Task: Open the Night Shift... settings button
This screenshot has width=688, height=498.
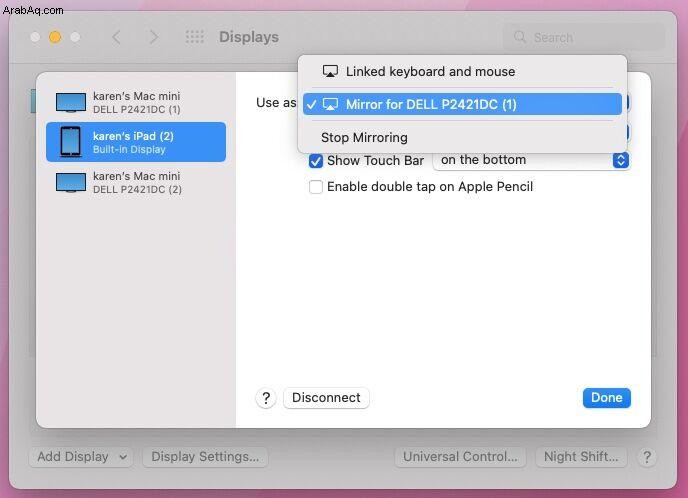Action: (581, 457)
